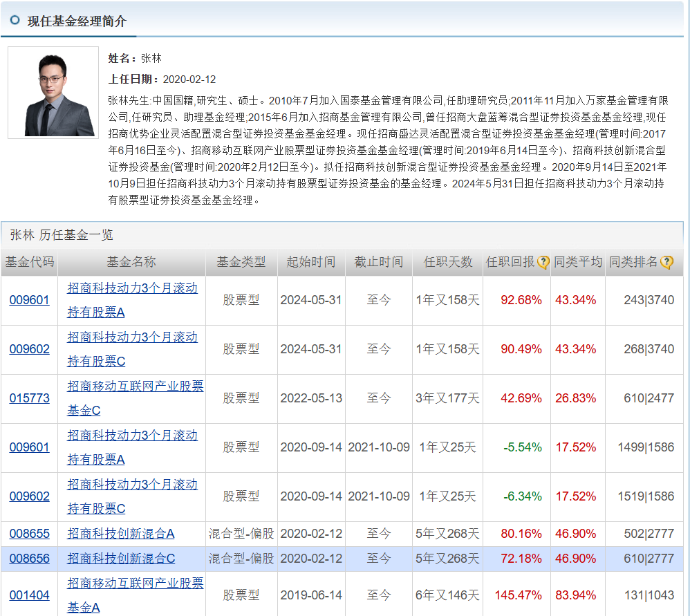
Task: Open the 招商移动互联网产业股票基金A link
Action: click(135, 596)
